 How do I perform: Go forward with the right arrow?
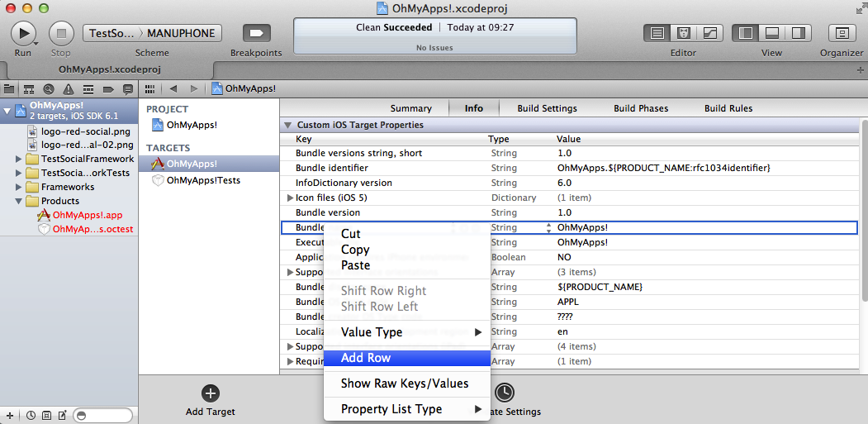193,88
